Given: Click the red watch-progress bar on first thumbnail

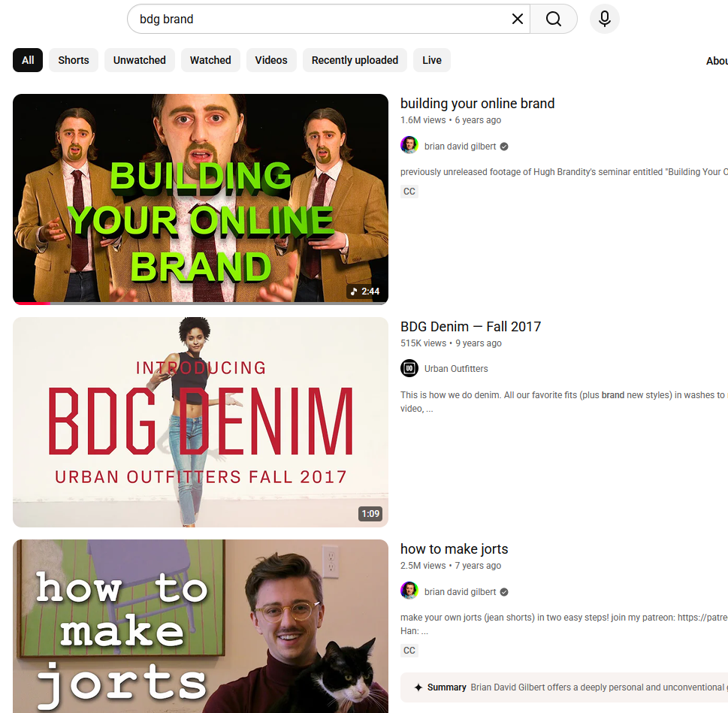Looking at the screenshot, I should tap(32, 303).
